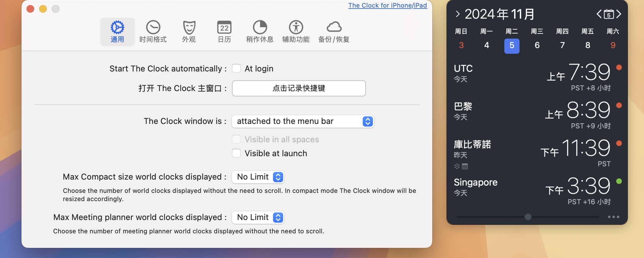This screenshot has width=644, height=258.
Task: Click red status dot beside 巴黎
Action: pyautogui.click(x=619, y=105)
